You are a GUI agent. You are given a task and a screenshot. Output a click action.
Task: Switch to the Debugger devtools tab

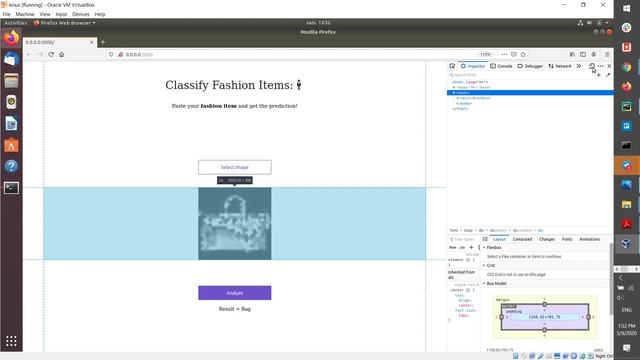[530, 66]
